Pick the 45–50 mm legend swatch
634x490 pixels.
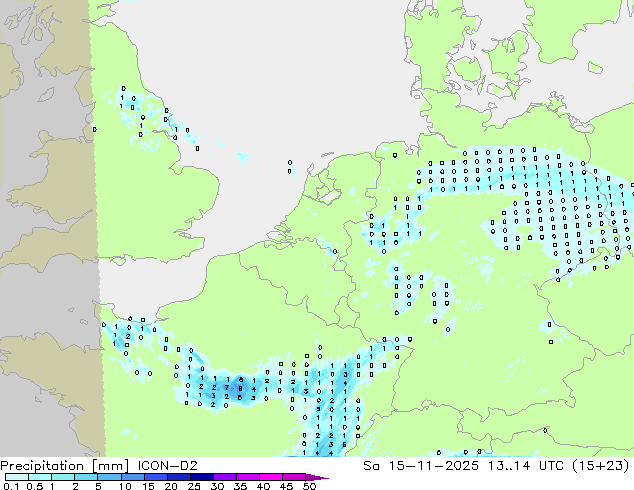(x=294, y=477)
